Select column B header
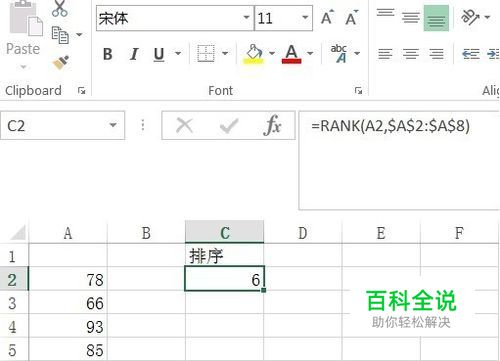The image size is (500, 361). coord(146,233)
